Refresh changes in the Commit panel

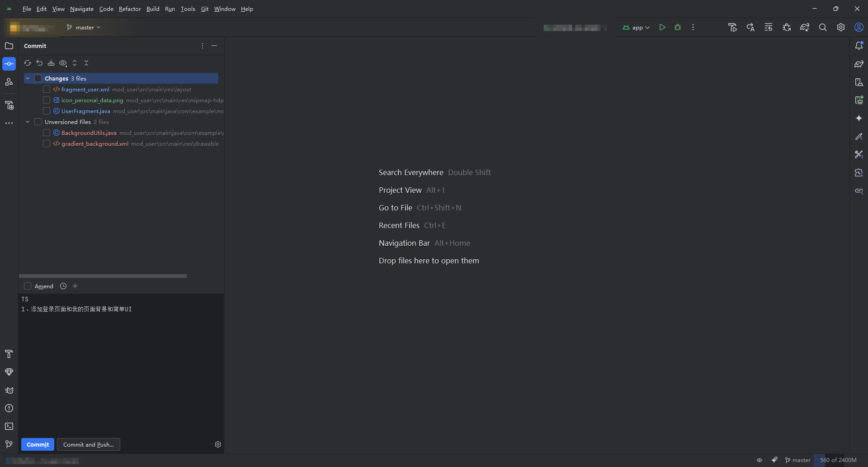point(27,63)
